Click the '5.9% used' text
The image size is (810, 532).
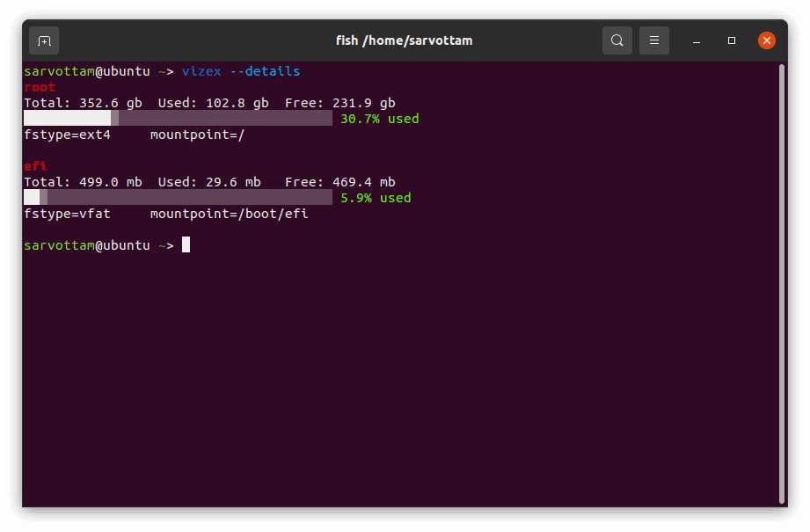pos(376,198)
